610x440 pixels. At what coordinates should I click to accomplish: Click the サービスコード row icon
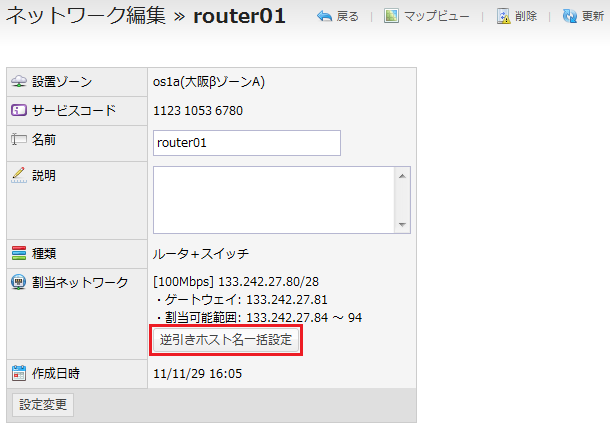click(19, 111)
